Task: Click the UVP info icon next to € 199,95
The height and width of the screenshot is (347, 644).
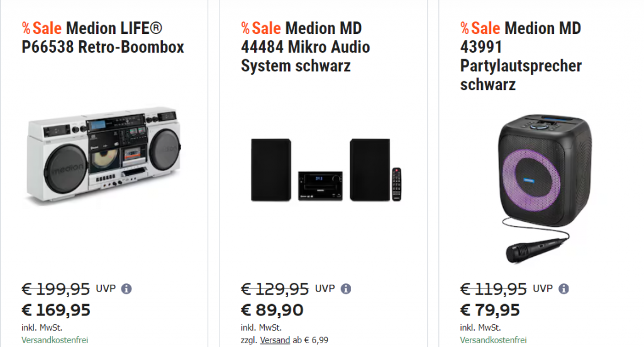Action: pyautogui.click(x=126, y=289)
